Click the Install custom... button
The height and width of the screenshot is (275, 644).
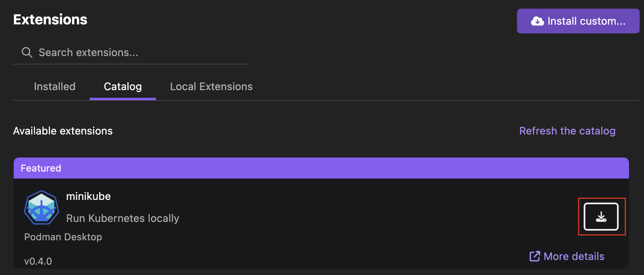[578, 21]
